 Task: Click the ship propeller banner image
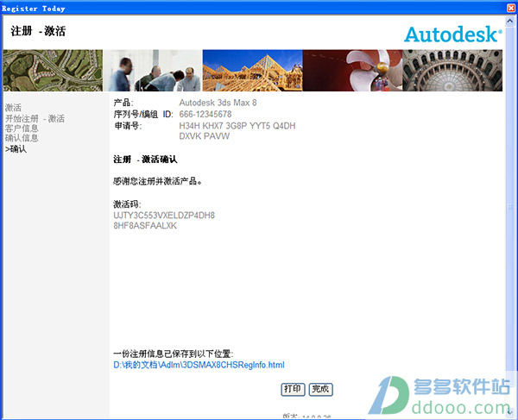352,70
